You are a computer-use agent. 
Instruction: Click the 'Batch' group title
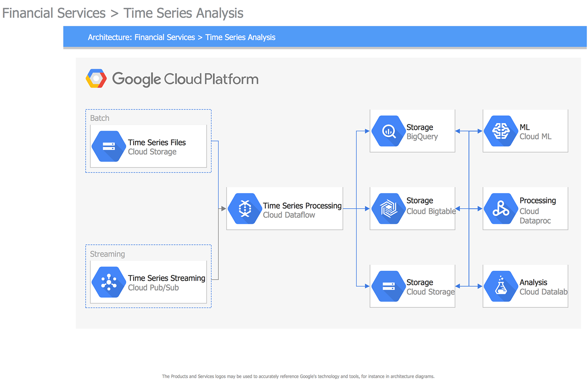(100, 118)
